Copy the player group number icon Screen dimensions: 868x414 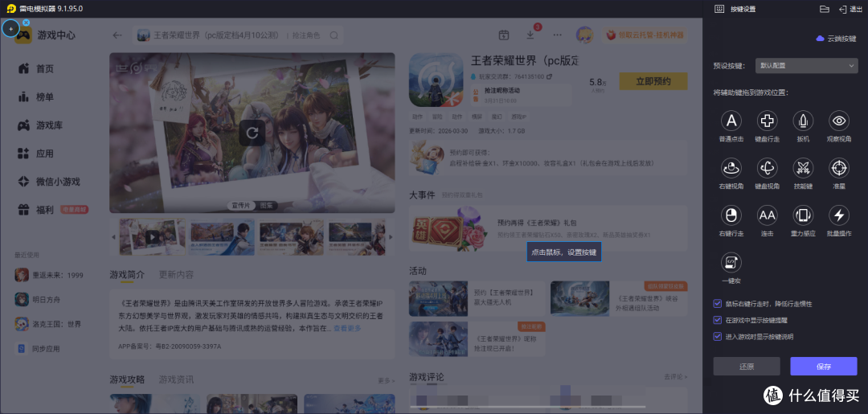tap(549, 76)
